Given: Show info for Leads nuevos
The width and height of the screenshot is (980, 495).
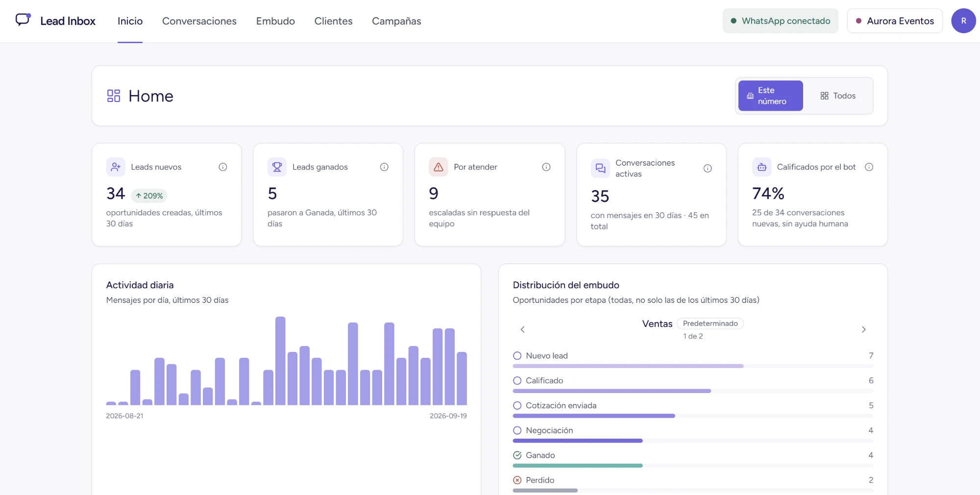Looking at the screenshot, I should (x=223, y=167).
